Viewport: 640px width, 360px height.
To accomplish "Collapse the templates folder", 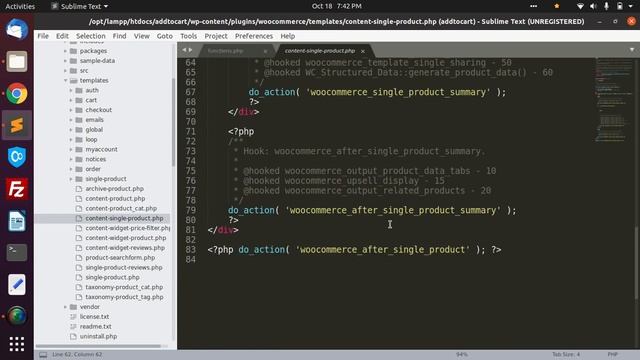I will [65, 80].
